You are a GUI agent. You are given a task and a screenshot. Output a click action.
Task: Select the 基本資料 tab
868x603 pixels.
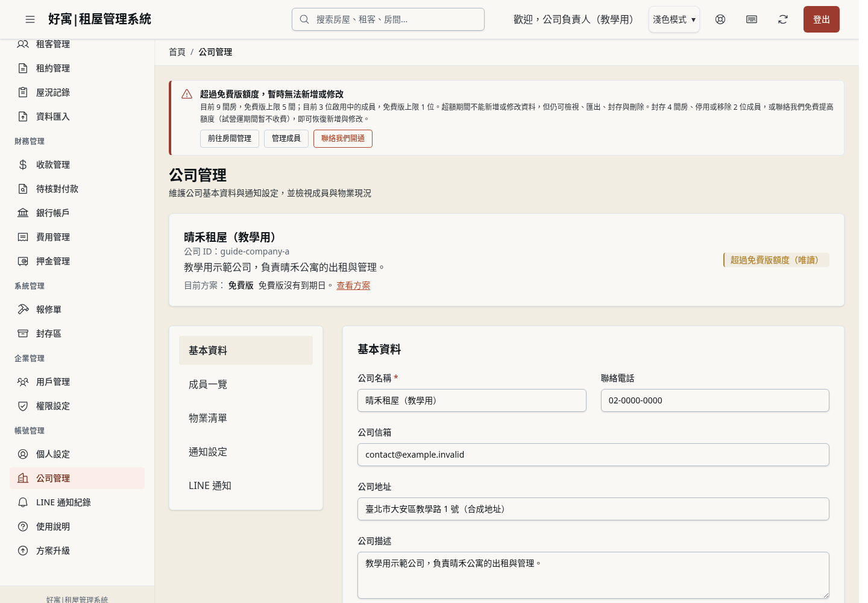246,350
